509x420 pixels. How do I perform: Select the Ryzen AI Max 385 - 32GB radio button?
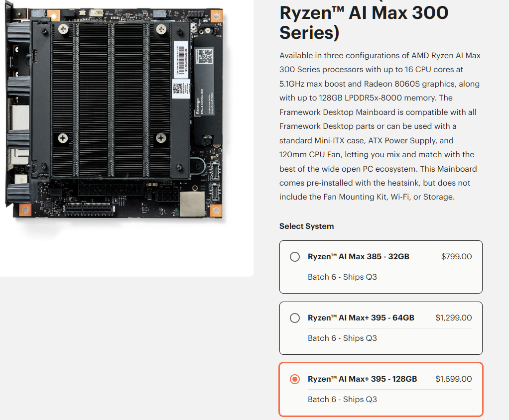295,257
